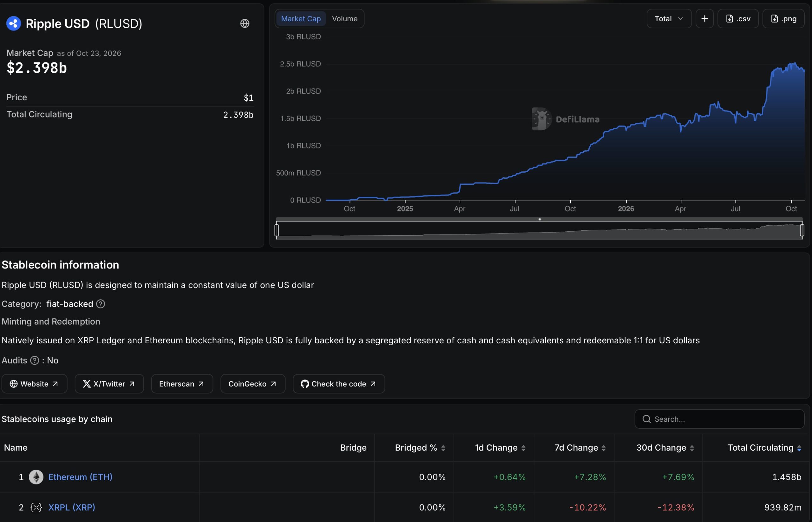Open the Website link

pyautogui.click(x=34, y=384)
